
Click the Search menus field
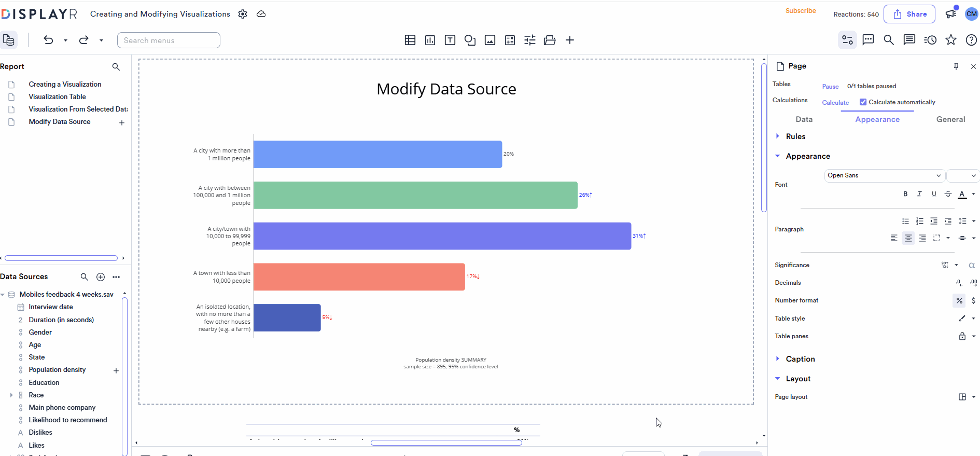tap(169, 40)
